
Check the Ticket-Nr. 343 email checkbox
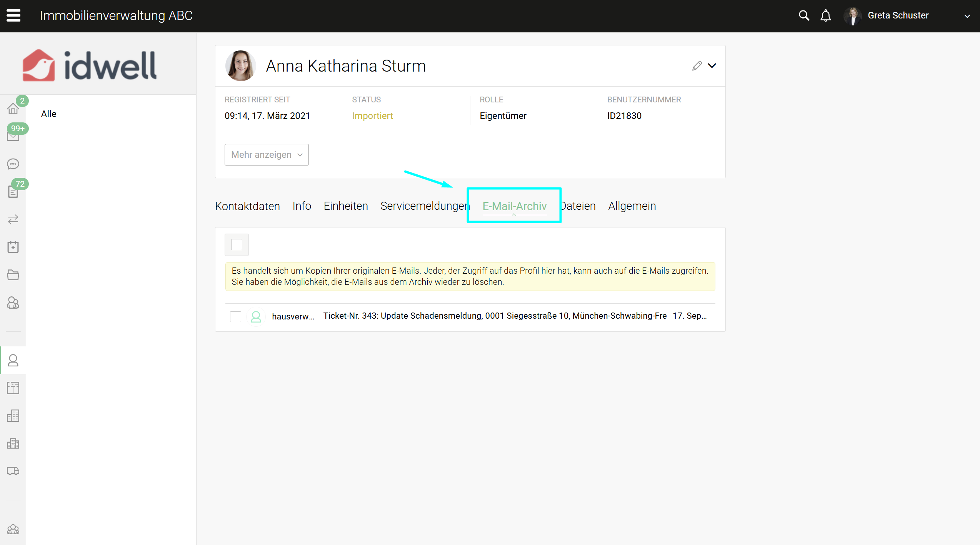[x=235, y=316]
